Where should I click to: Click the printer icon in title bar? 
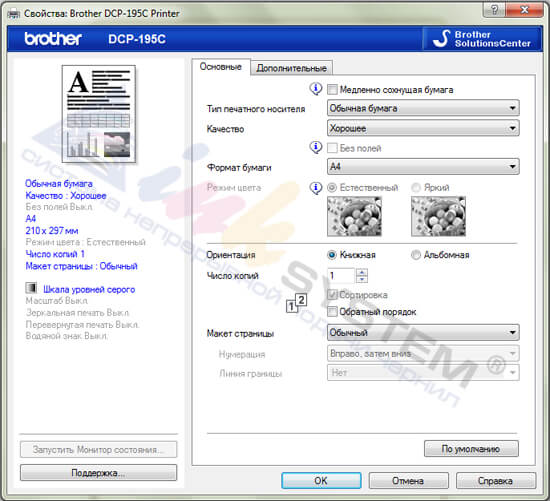pyautogui.click(x=14, y=14)
